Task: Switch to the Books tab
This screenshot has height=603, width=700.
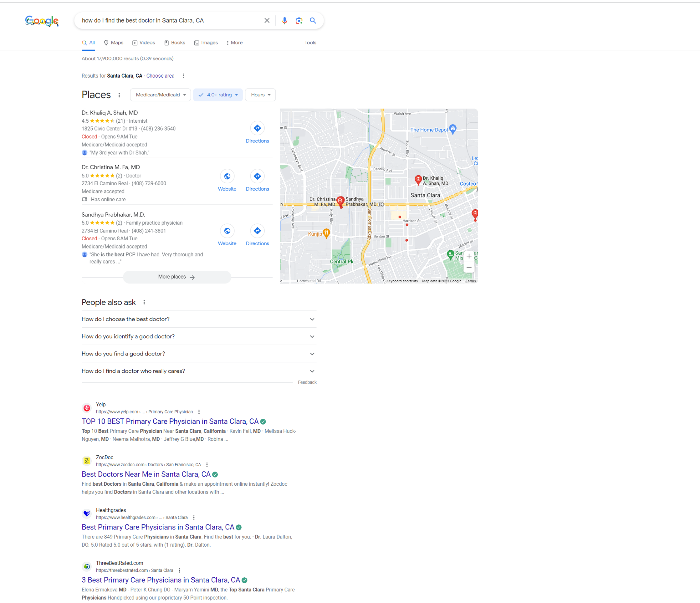Action: pos(175,43)
